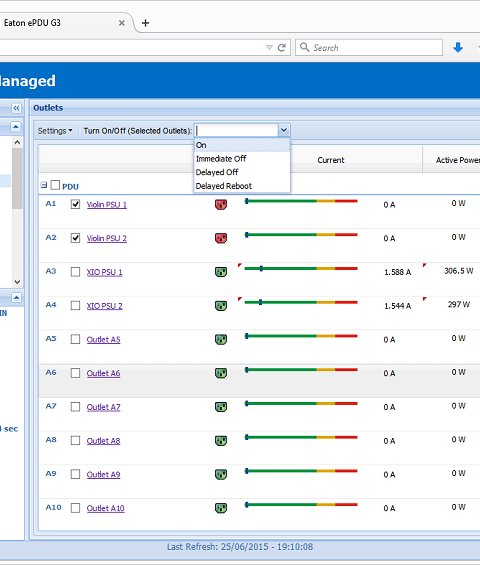Collapse the left sidebar with double chevron

(x=16, y=108)
